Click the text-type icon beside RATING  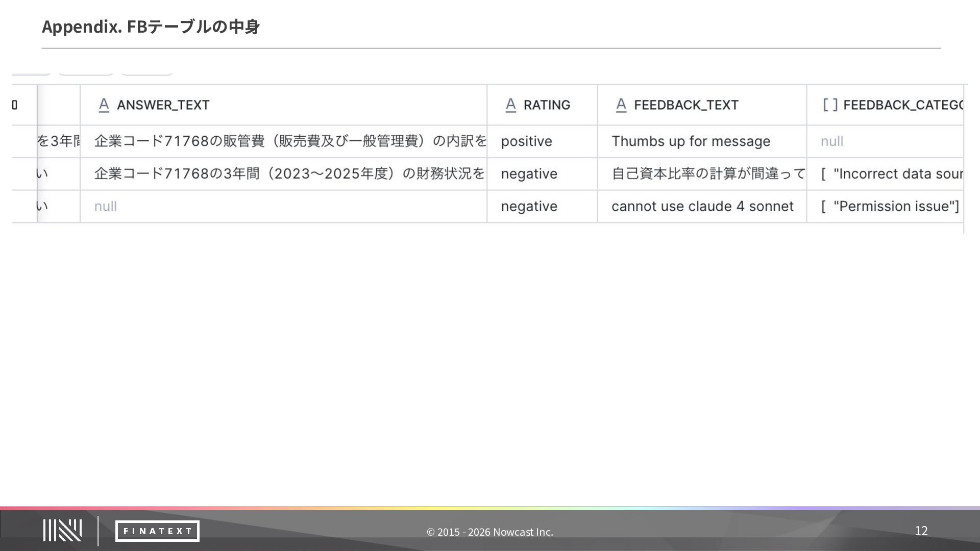510,105
